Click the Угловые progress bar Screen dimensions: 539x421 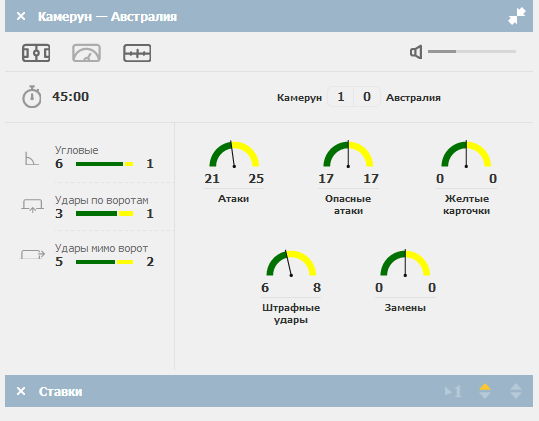point(104,164)
